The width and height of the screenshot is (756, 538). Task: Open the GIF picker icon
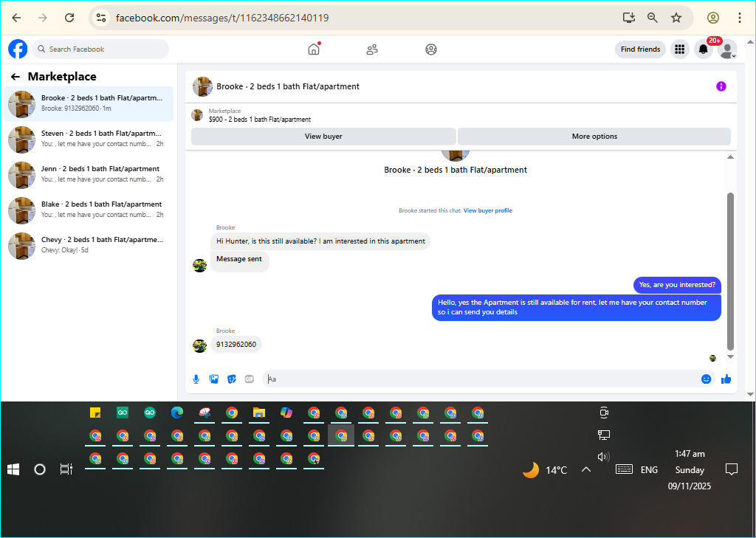[x=250, y=379]
